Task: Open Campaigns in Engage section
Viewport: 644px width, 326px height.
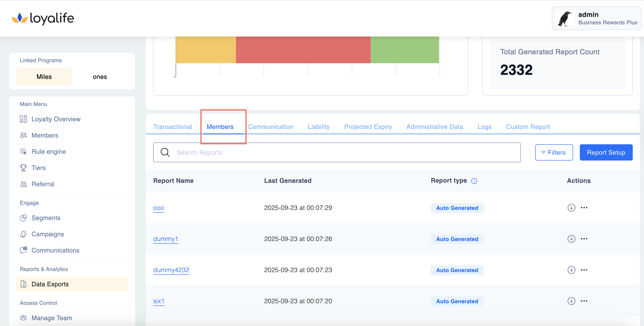Action: pos(48,234)
